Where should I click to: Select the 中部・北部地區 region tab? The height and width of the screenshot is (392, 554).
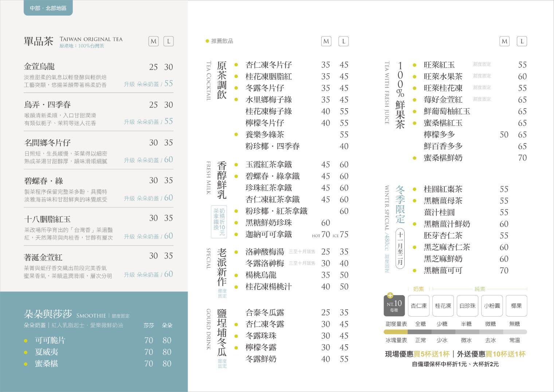[x=48, y=8]
